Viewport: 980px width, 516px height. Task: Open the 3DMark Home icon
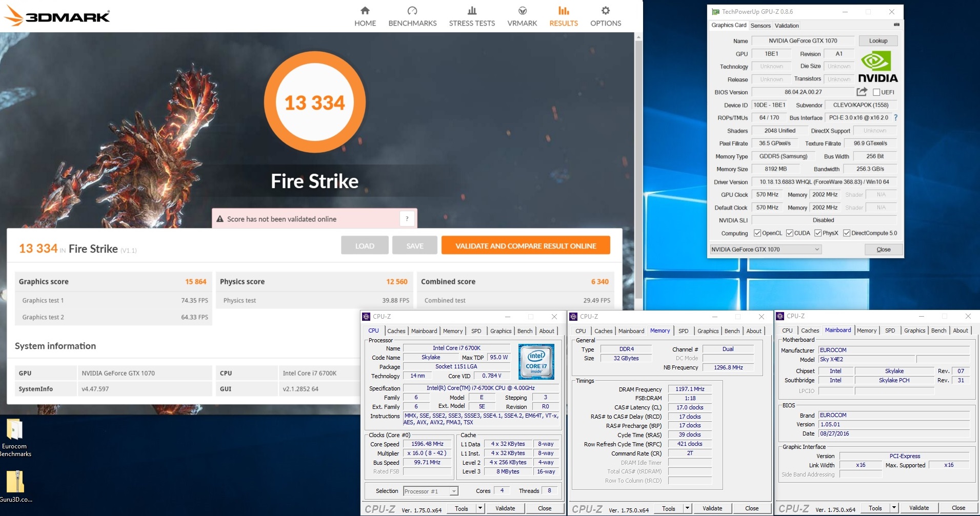point(365,11)
